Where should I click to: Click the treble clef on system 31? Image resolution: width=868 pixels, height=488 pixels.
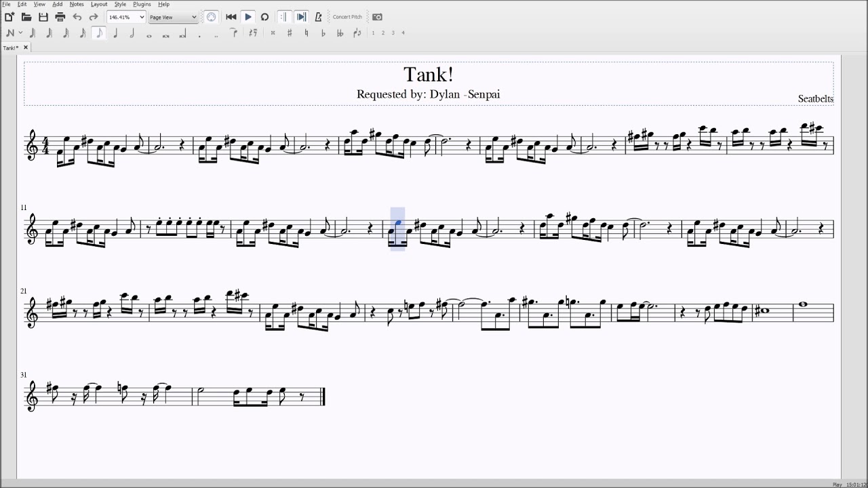32,395
